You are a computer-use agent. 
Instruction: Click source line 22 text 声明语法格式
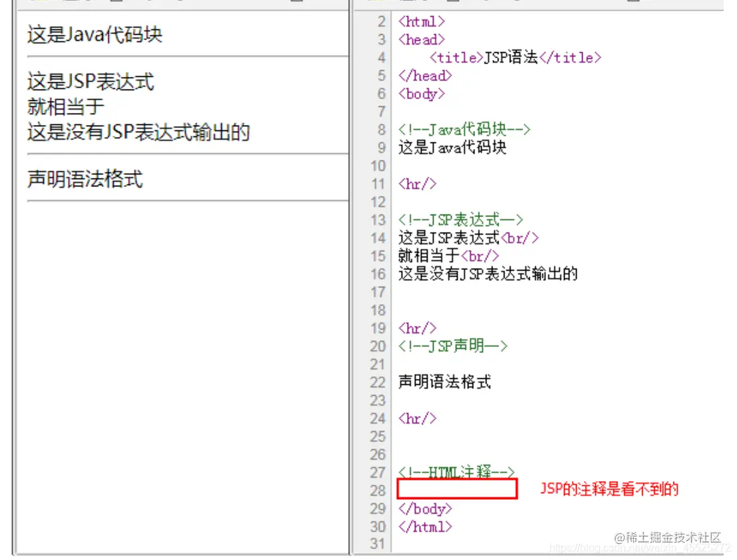[444, 382]
